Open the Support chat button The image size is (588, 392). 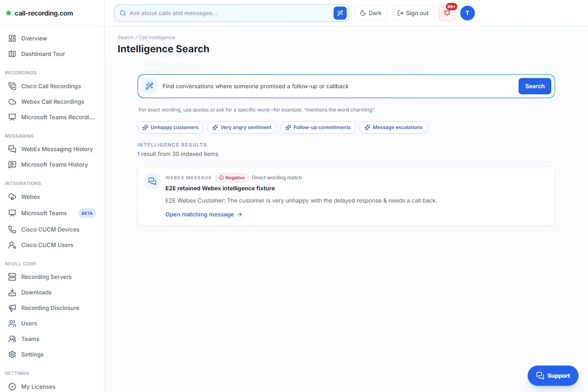[553, 376]
